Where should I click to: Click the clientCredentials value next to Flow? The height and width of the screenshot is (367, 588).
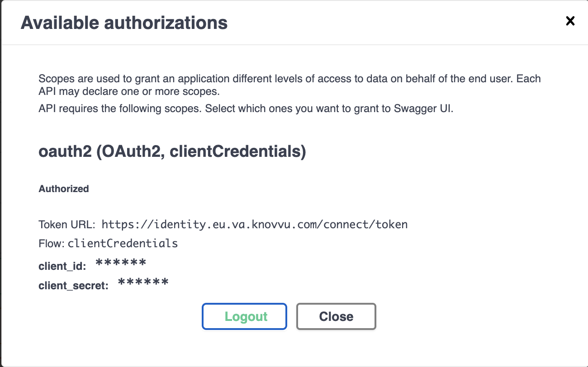coord(123,244)
